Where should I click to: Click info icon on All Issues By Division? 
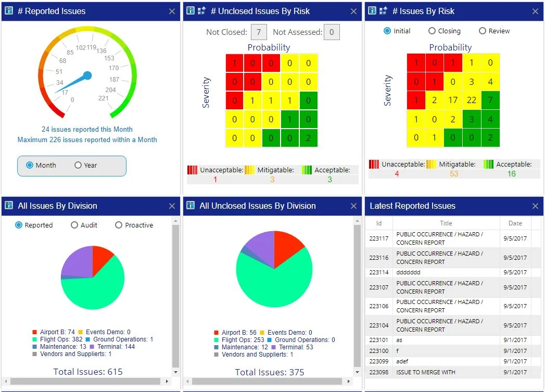point(9,206)
